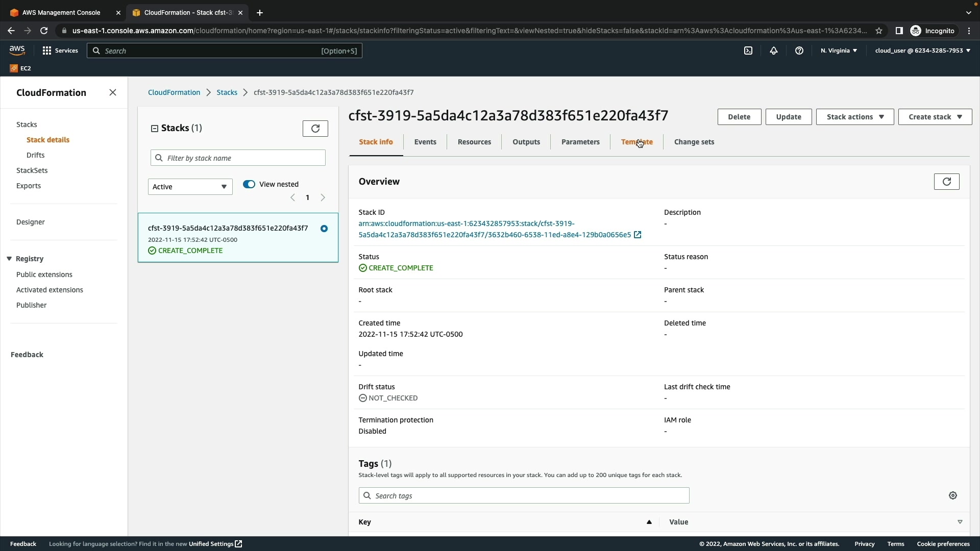Collapse the Registry navigation section
Viewport: 980px width, 551px height.
(x=9, y=259)
